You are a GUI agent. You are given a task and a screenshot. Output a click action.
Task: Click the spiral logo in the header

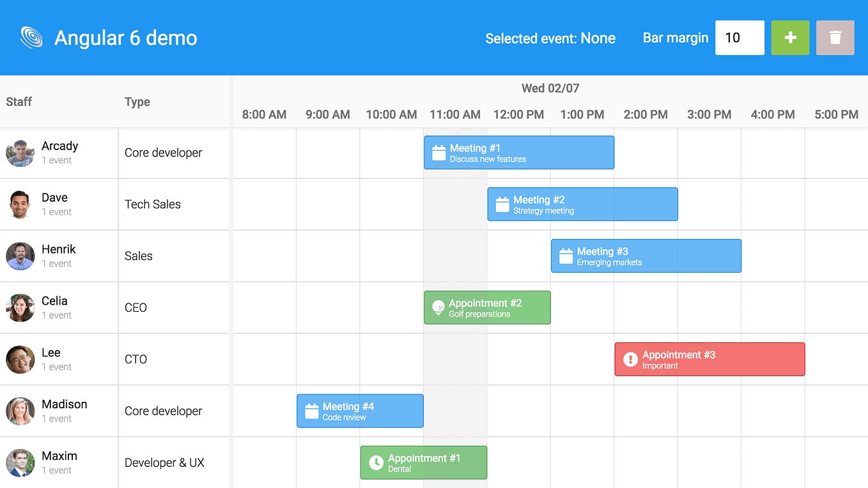point(31,37)
